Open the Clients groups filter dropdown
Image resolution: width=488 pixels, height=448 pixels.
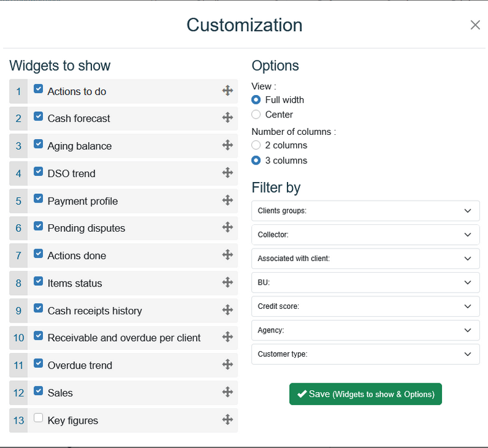[x=365, y=211]
